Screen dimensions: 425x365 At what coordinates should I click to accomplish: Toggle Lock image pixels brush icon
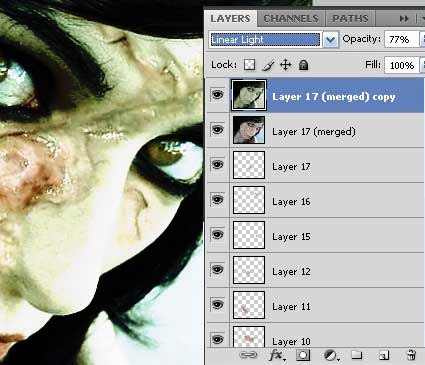click(x=268, y=65)
